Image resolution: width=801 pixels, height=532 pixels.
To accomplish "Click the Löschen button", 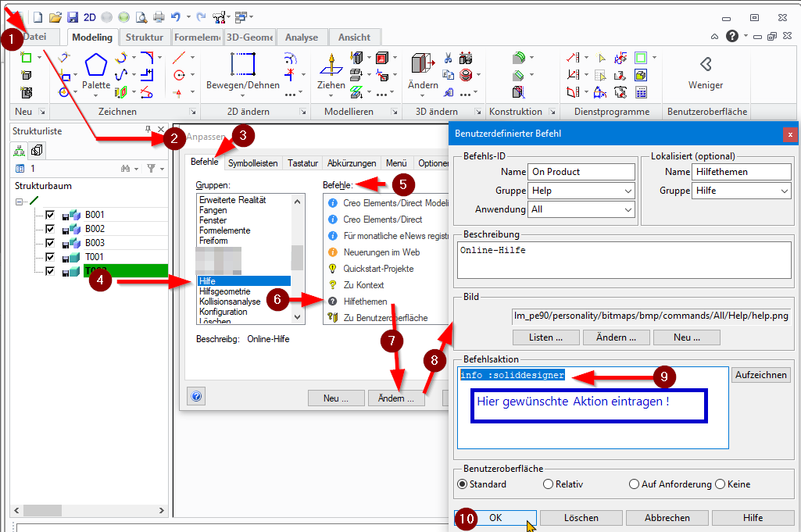I will (x=581, y=518).
